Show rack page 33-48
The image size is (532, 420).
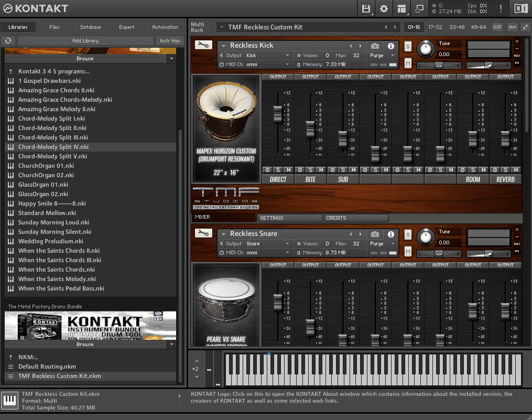[457, 27]
